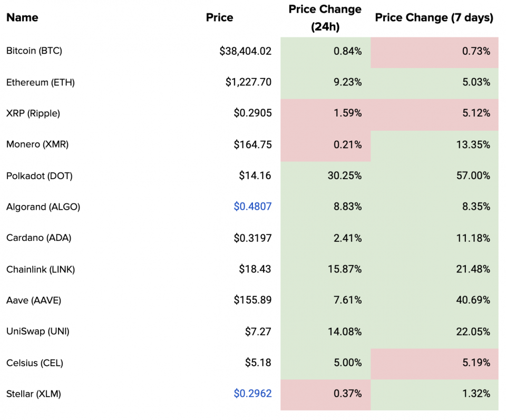Screen dimensions: 506x420
Task: Click the Name column header
Action: [22, 17]
